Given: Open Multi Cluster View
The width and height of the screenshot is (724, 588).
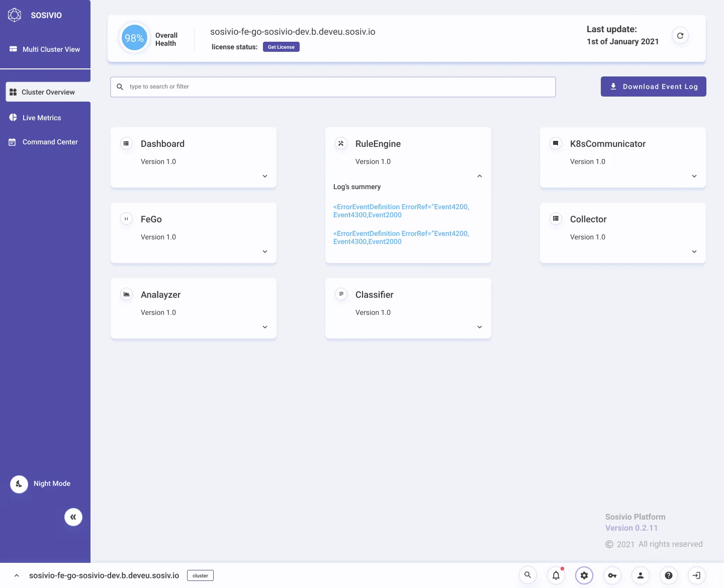Looking at the screenshot, I should [x=45, y=49].
